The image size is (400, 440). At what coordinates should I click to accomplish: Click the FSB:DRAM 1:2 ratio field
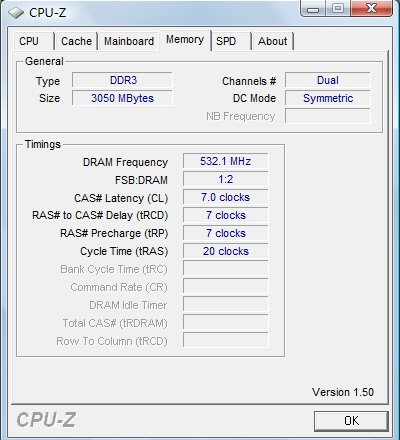(x=226, y=179)
